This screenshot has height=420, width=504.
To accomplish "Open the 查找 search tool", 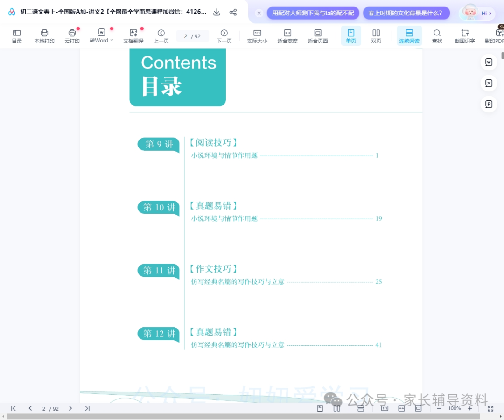I will pos(437,36).
